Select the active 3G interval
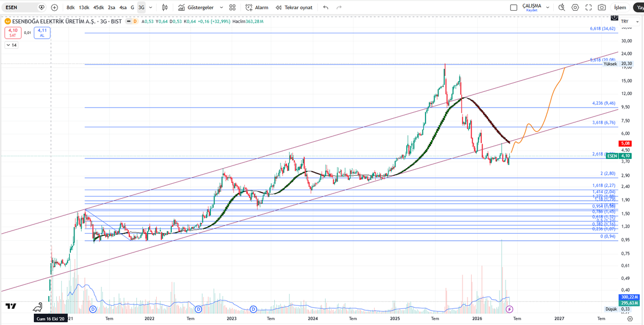Screen dimensions: 644x325 [141, 8]
